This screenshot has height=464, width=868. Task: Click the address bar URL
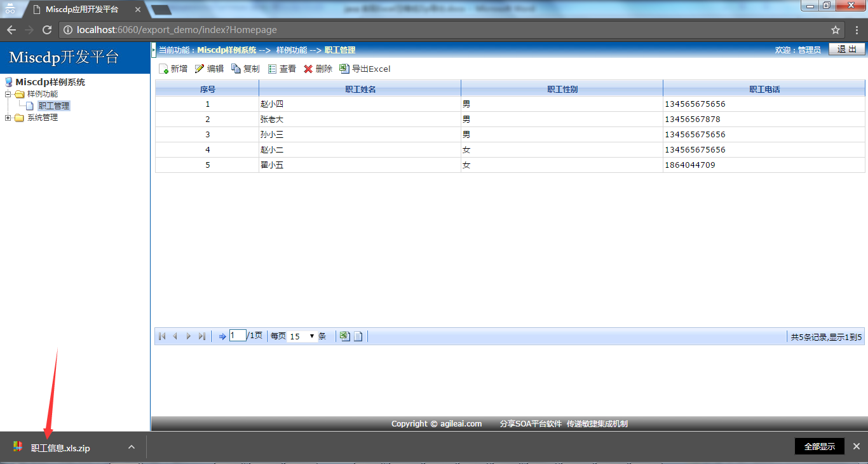click(x=177, y=30)
